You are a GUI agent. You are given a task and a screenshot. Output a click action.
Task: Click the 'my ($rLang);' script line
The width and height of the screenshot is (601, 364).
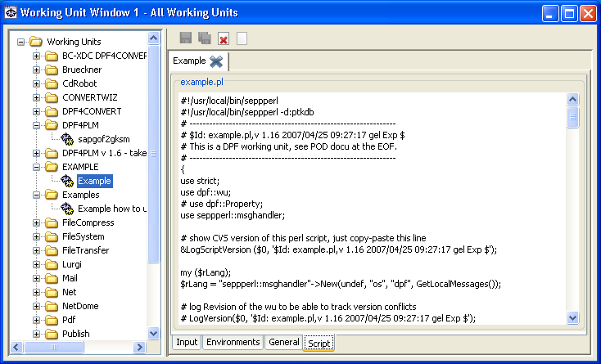(206, 273)
